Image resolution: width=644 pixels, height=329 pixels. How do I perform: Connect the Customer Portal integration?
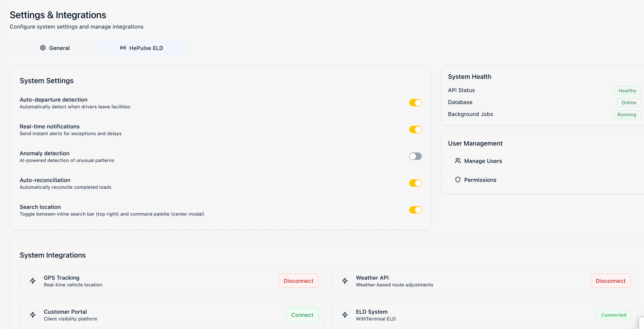click(302, 315)
